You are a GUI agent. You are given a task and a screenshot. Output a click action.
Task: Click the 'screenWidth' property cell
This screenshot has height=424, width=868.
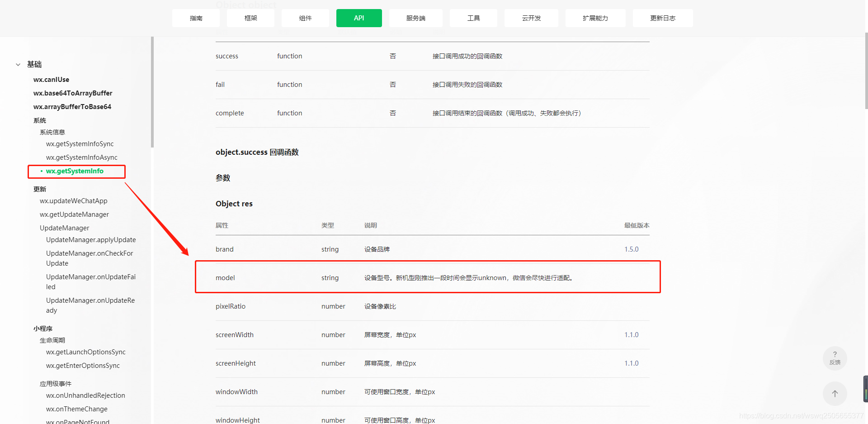click(x=235, y=335)
